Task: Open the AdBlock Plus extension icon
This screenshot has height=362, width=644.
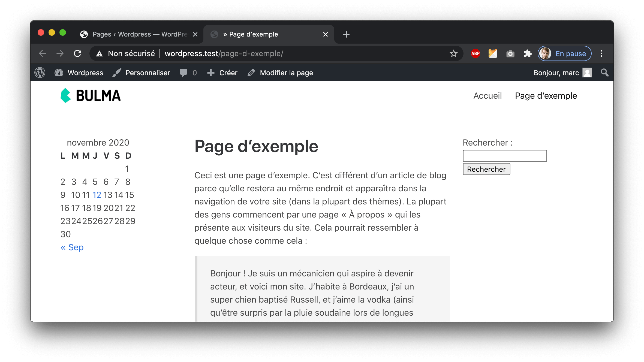Action: click(x=475, y=53)
